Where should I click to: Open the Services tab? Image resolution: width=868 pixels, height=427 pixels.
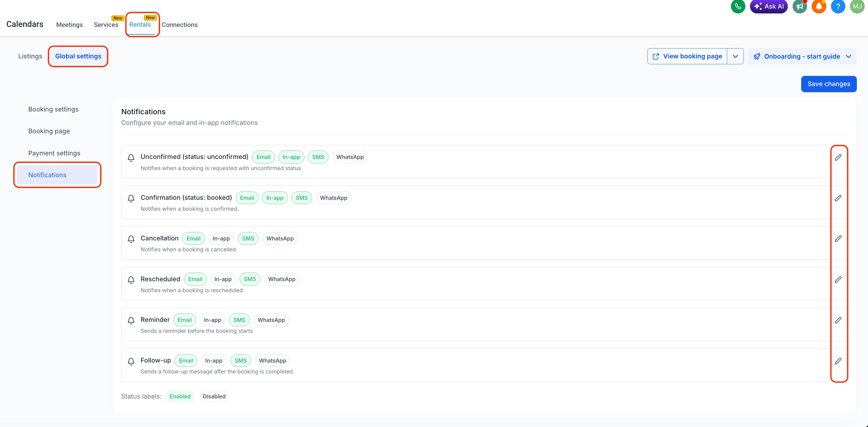pyautogui.click(x=106, y=25)
